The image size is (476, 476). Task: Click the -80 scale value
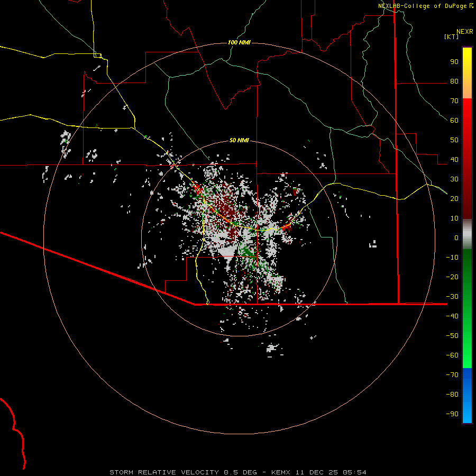coord(452,395)
